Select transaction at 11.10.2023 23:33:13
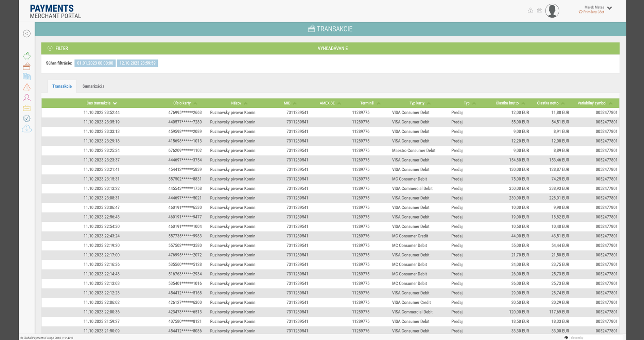 point(102,132)
